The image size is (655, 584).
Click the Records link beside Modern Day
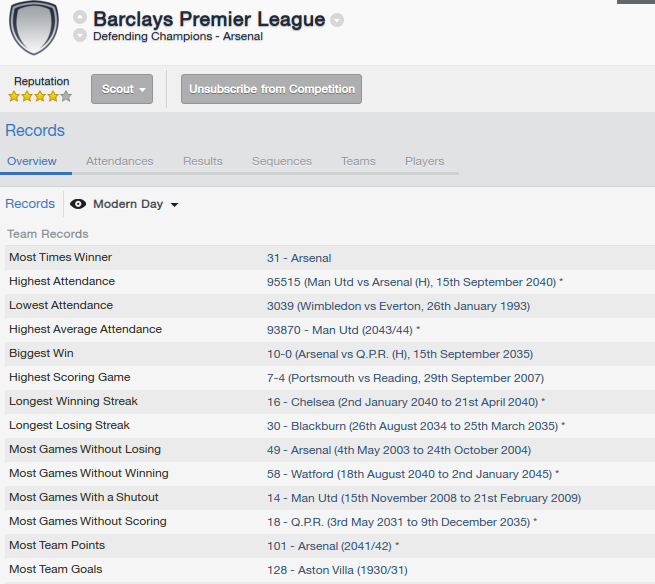point(30,204)
